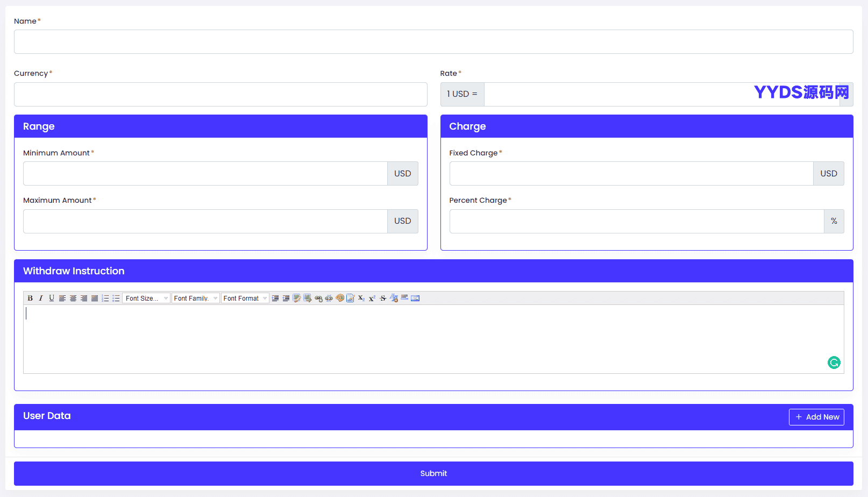Add a hyperlink with the link icon
The image size is (868, 497).
tap(318, 298)
